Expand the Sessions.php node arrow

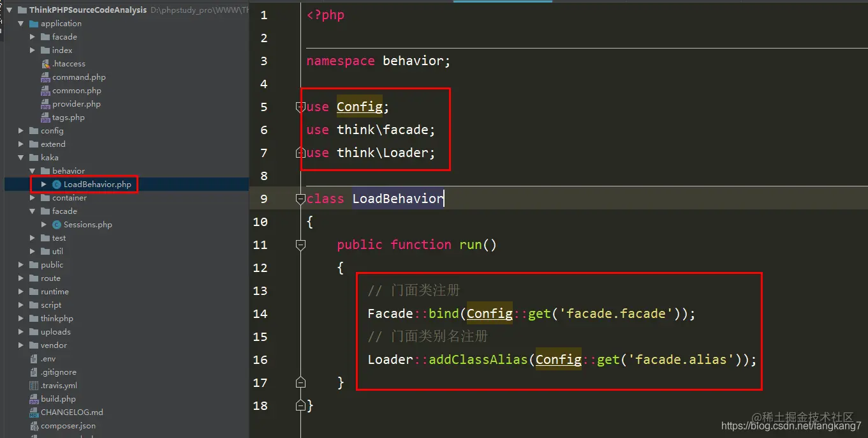(x=44, y=225)
